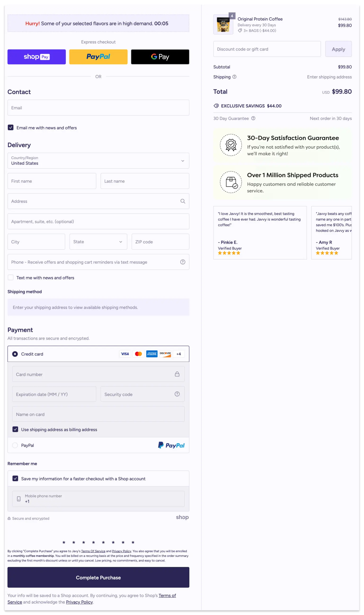Click the shop logo near Secure and encrypted
This screenshot has height=615, width=364.
[182, 517]
